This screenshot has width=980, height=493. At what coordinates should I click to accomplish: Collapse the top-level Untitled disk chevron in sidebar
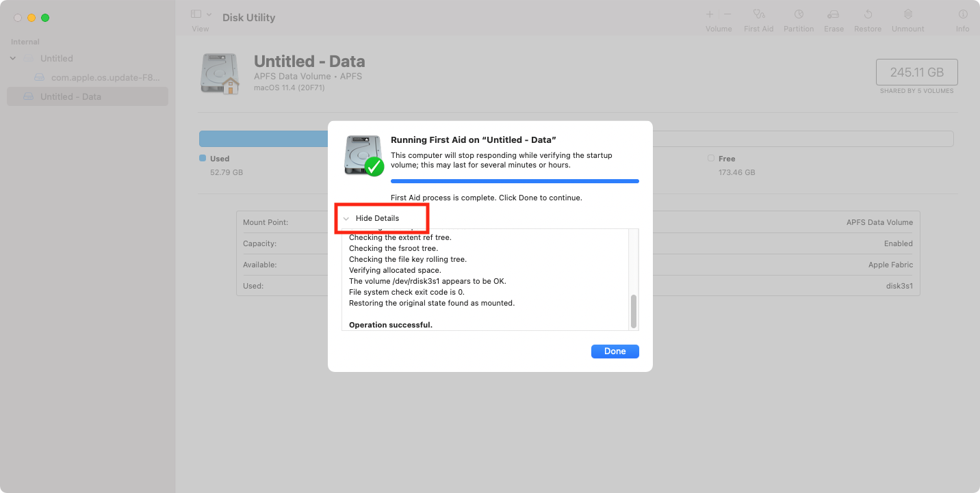(x=13, y=58)
